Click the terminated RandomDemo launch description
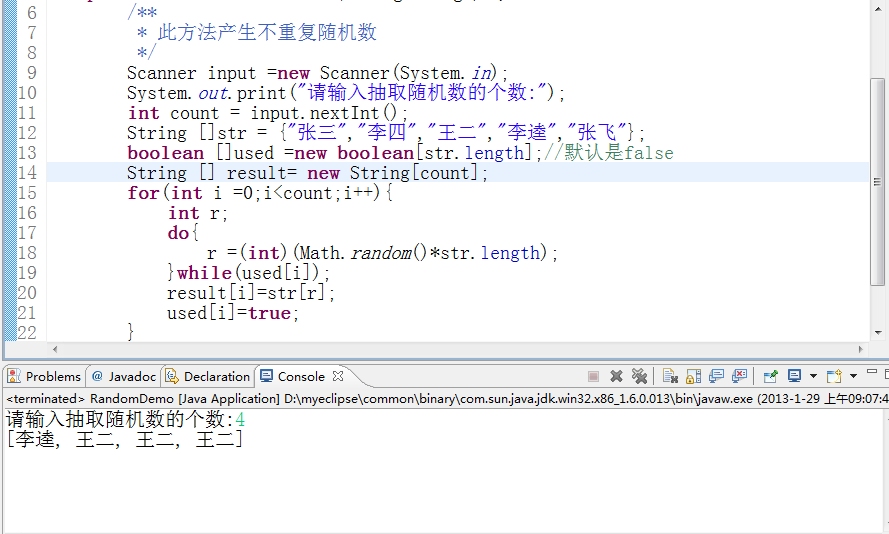 click(x=447, y=399)
